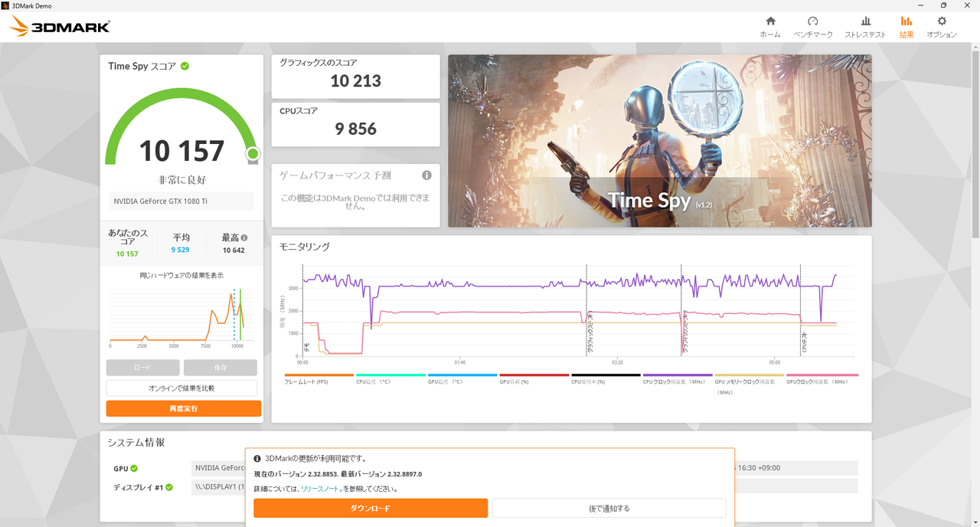
Task: Click the システム情報 heading
Action: click(136, 442)
